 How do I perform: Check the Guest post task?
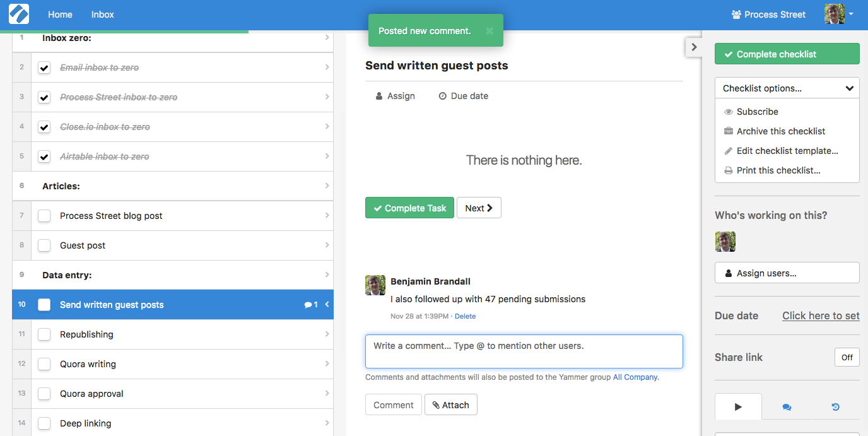point(44,245)
